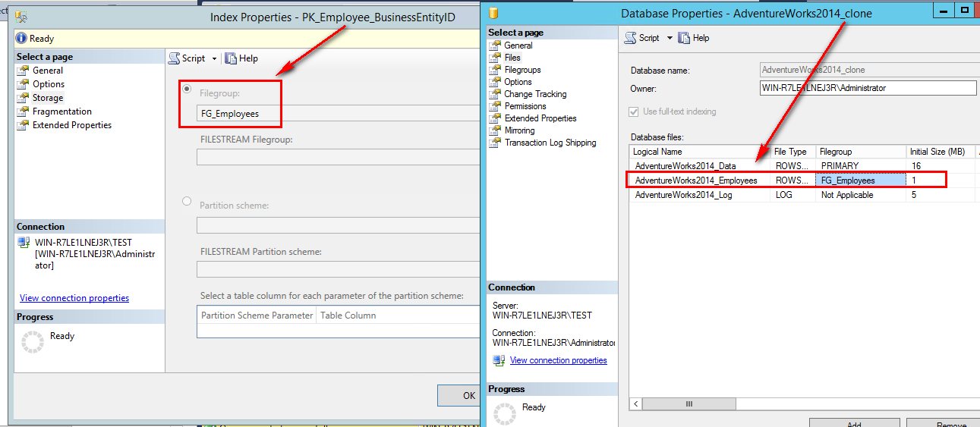This screenshot has height=427, width=980.
Task: Click Initial Size (MB) column header
Action: pyautogui.click(x=941, y=152)
